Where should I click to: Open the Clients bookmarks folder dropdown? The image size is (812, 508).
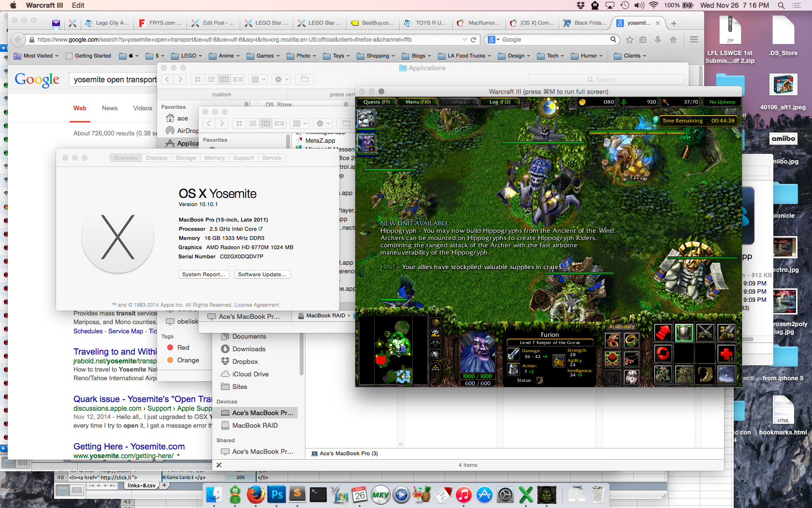tap(630, 56)
